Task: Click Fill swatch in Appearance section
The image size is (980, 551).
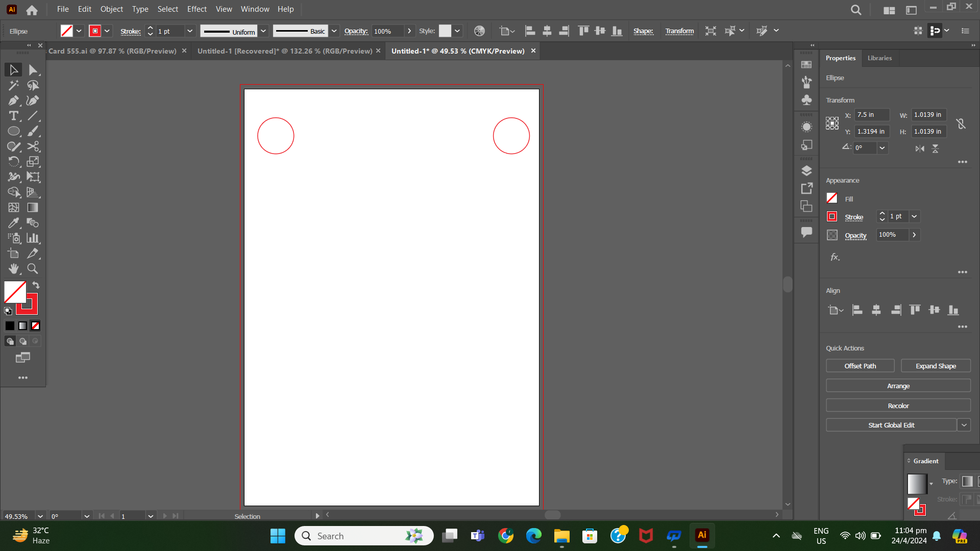Action: (x=832, y=198)
